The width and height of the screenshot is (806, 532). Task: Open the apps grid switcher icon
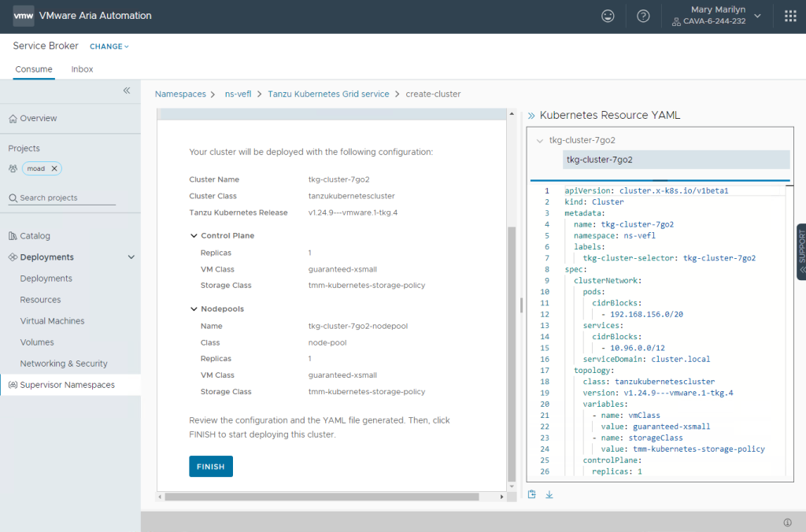point(790,16)
